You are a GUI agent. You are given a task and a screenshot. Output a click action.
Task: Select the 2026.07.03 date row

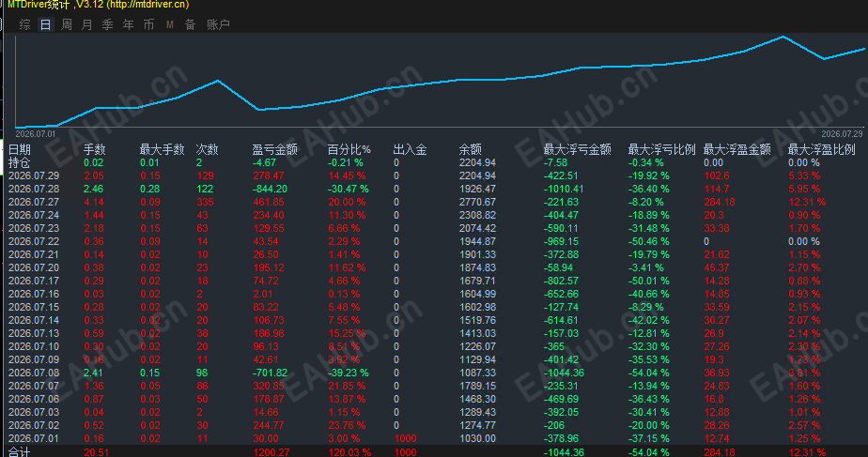point(34,412)
